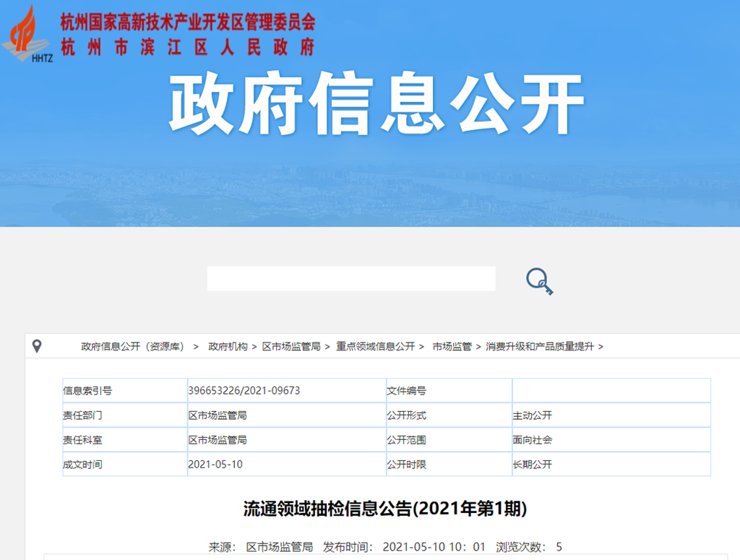Screen dimensions: 740x560
Task: Click the 长期公开 value cell
Action: coord(611,464)
